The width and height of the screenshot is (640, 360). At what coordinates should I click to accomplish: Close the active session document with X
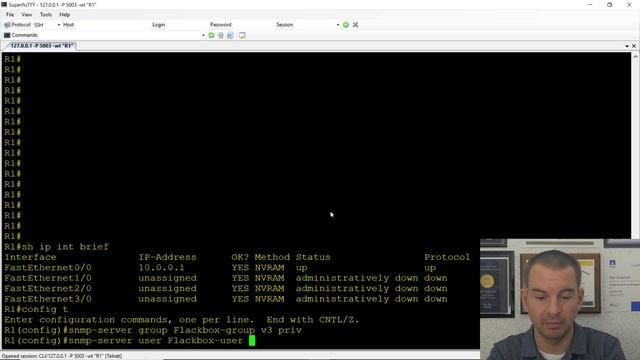(x=634, y=46)
